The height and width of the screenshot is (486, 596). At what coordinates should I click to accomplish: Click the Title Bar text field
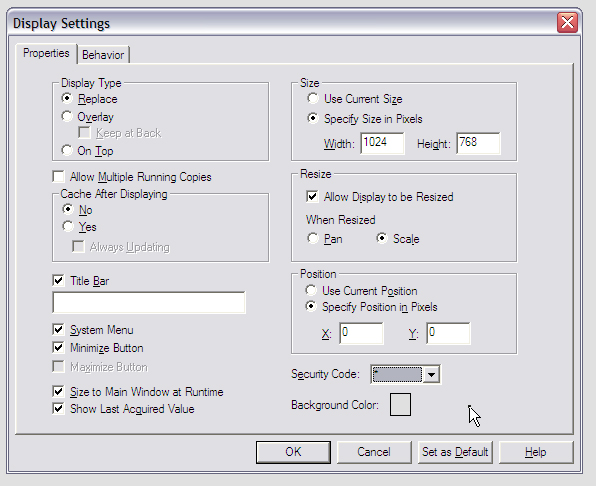pos(149,302)
